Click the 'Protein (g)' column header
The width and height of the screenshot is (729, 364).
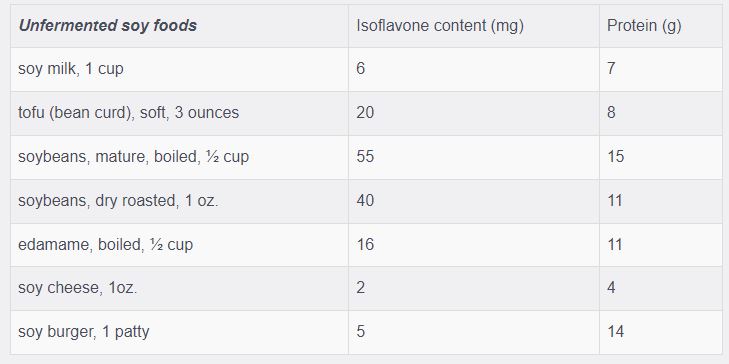pos(661,26)
